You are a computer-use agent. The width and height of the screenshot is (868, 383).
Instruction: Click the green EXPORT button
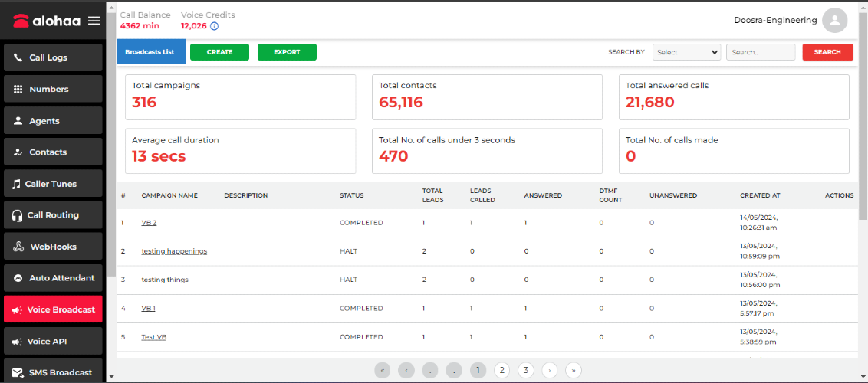[287, 52]
